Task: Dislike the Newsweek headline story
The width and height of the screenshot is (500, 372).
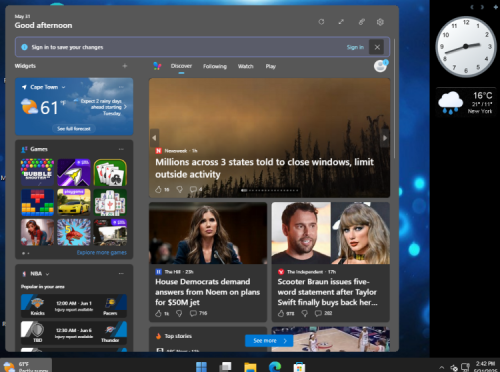Action: 179,189
